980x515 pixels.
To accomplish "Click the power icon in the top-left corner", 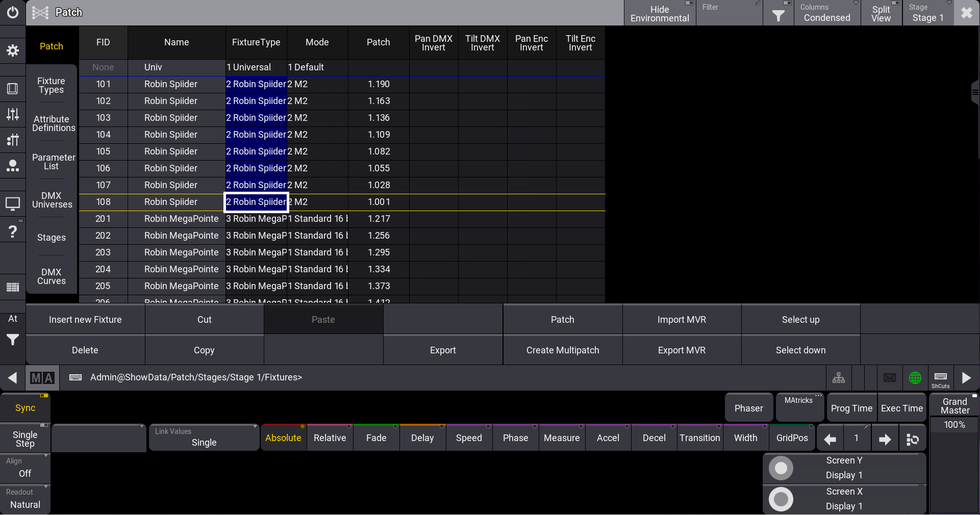I will (13, 12).
